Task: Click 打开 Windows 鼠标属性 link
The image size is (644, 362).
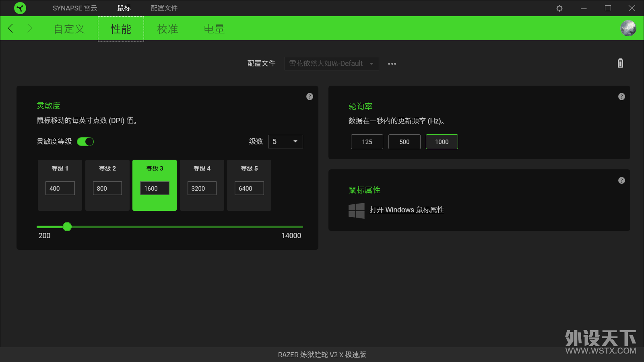Action: pyautogui.click(x=407, y=210)
